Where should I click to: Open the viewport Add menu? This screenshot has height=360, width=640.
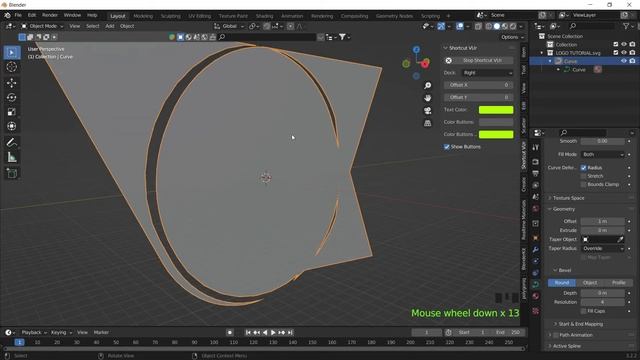(x=110, y=26)
